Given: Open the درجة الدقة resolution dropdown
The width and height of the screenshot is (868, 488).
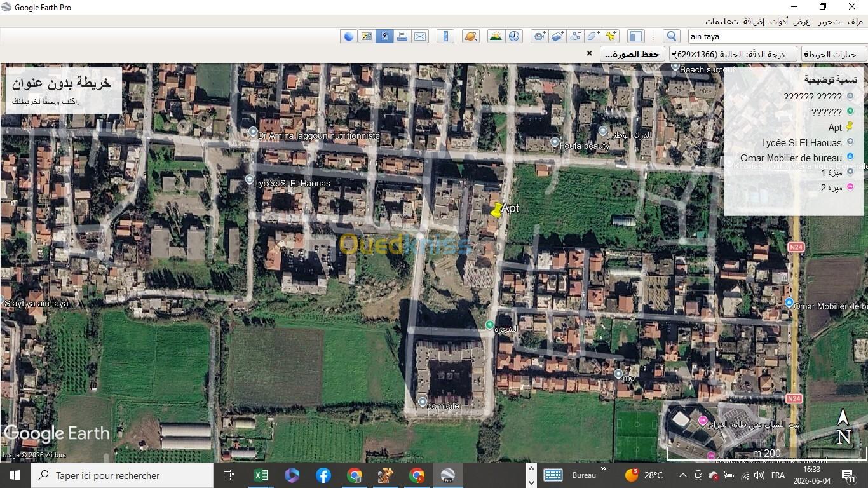Looking at the screenshot, I should coord(732,54).
